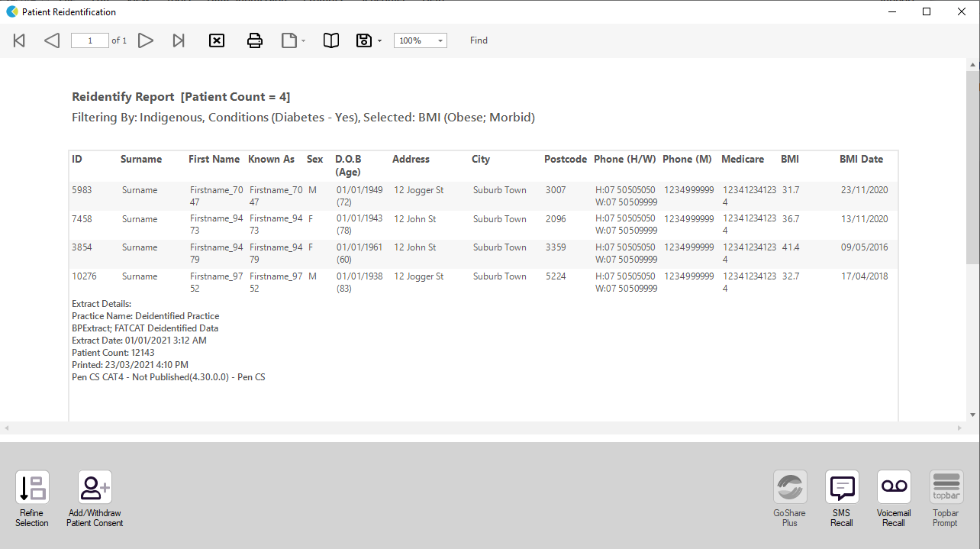The height and width of the screenshot is (549, 980).
Task: Click the Sex column header
Action: [314, 160]
